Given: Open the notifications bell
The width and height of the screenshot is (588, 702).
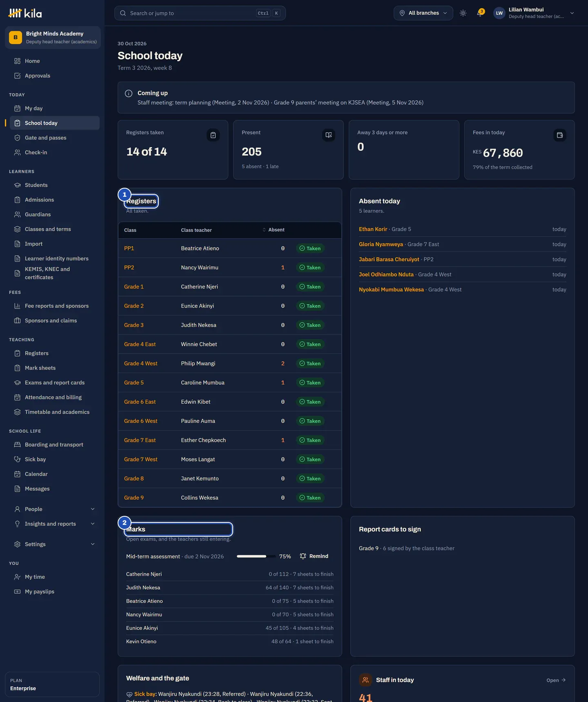Looking at the screenshot, I should (x=480, y=13).
